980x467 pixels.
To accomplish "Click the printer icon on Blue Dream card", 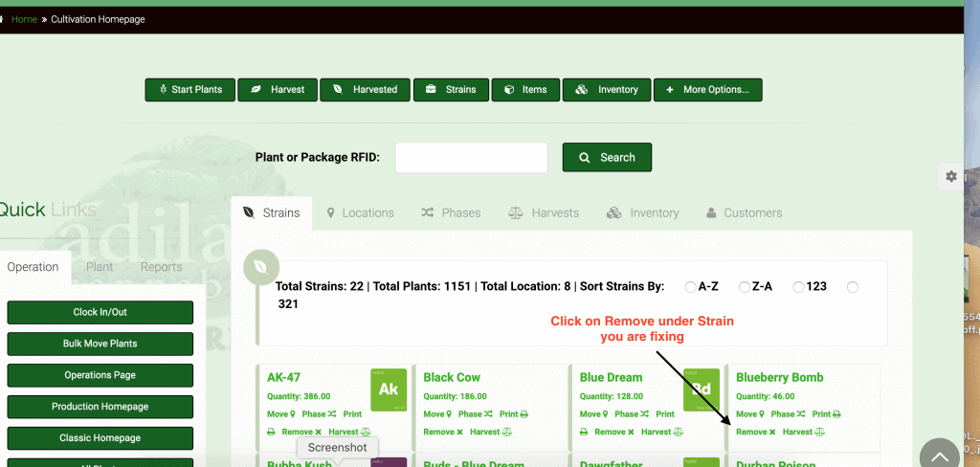I will (584, 432).
